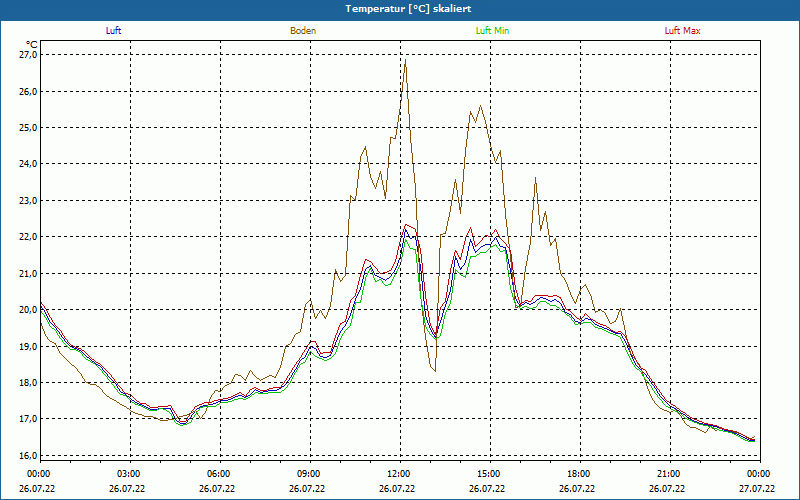Click the 06:00 time axis label

(218, 474)
